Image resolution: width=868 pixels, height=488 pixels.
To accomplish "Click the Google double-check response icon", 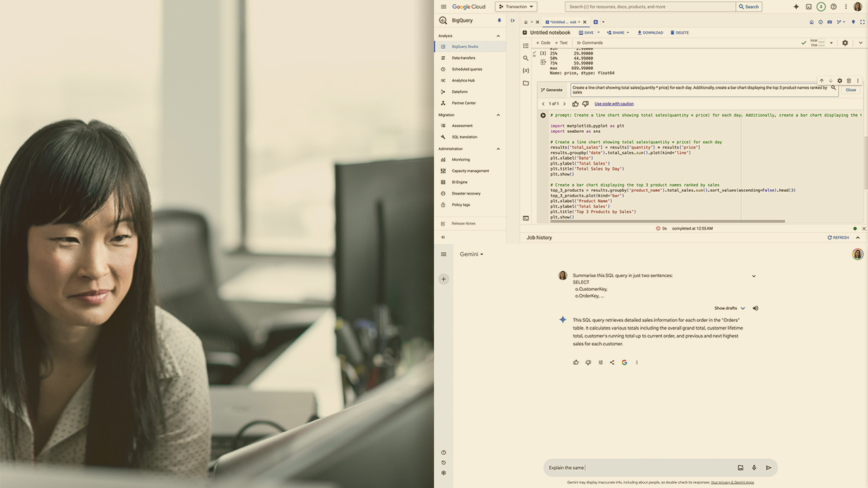I will point(625,363).
